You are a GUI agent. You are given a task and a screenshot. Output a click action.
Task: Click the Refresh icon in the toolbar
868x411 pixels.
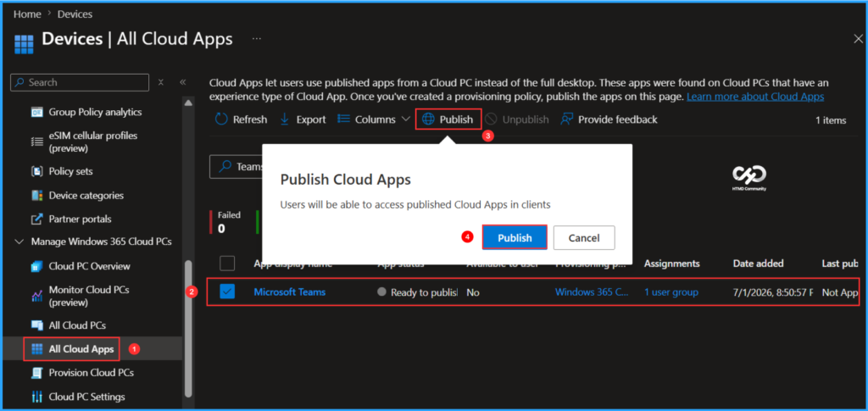[221, 119]
